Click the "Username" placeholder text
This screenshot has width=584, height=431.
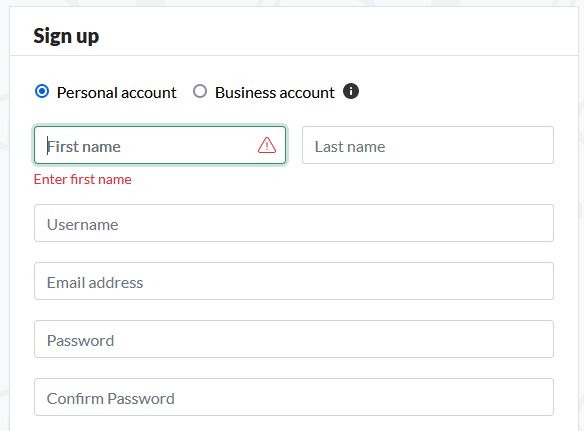pos(83,225)
